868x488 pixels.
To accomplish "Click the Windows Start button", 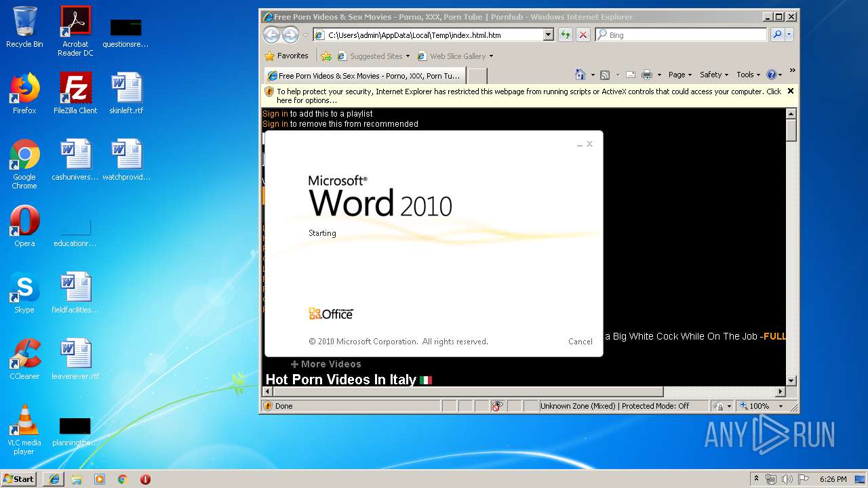I will coord(19,479).
